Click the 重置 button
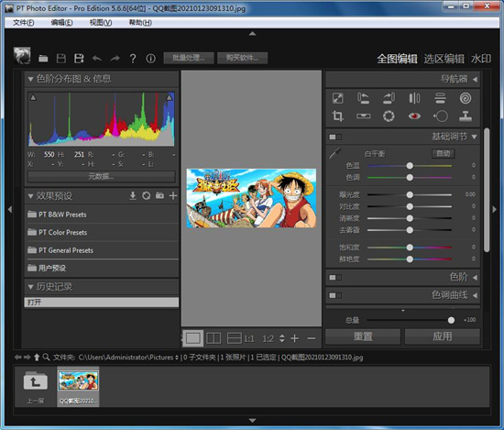504x430 pixels. pyautogui.click(x=363, y=336)
